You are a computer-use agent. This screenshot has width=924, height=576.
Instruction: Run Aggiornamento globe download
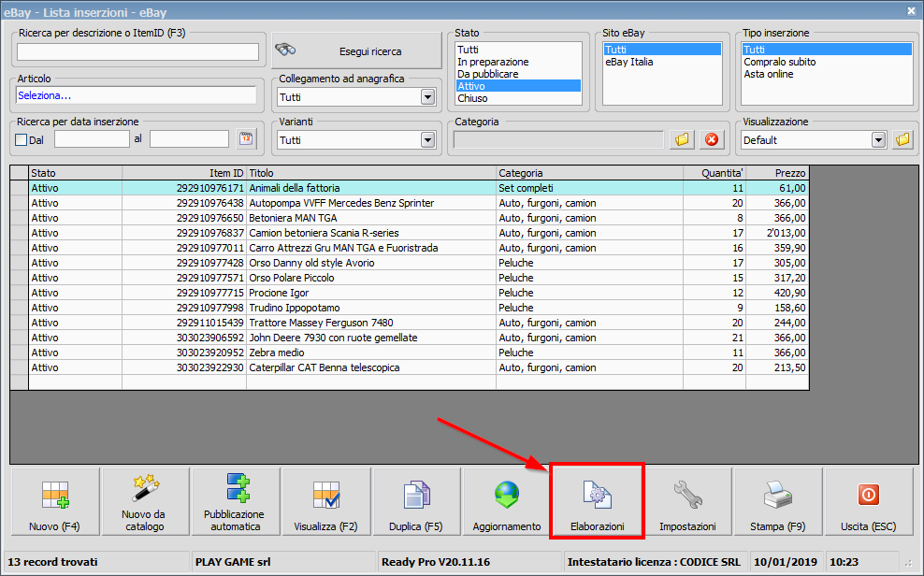pyautogui.click(x=507, y=502)
